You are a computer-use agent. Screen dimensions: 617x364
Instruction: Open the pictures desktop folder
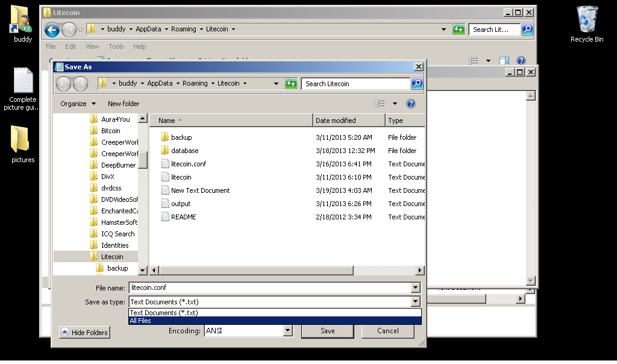click(20, 139)
